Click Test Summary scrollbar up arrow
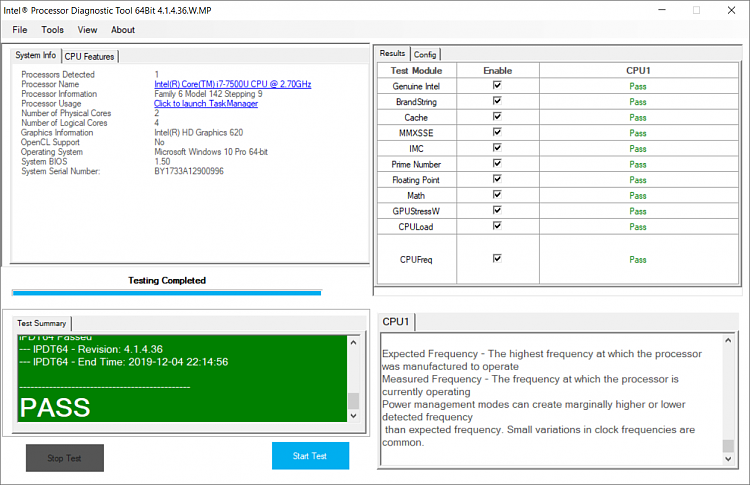The height and width of the screenshot is (485, 750). 353,342
